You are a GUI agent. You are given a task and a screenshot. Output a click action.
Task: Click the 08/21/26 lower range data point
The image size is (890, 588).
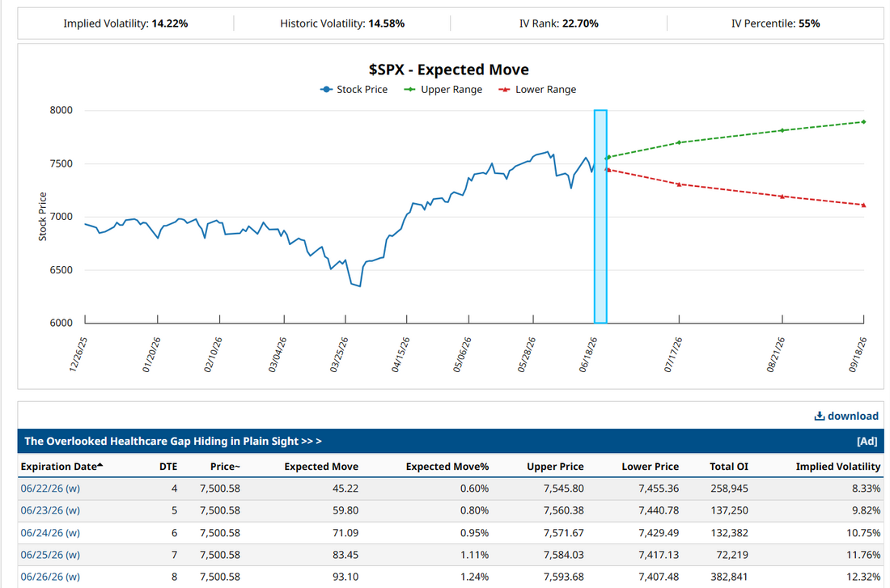coord(782,197)
